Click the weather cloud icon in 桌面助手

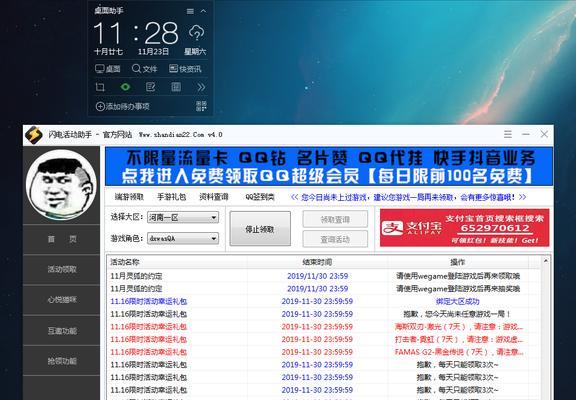click(x=197, y=33)
